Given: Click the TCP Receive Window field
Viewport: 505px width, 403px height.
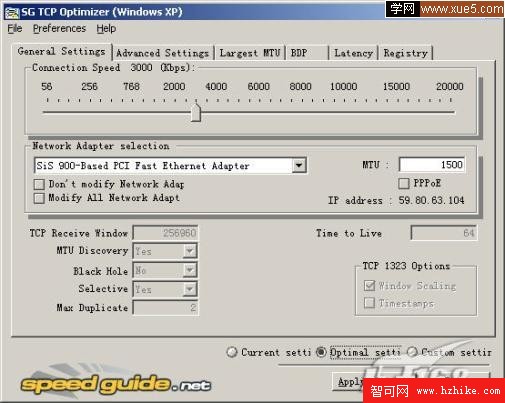Looking at the screenshot, I should click(x=166, y=233).
